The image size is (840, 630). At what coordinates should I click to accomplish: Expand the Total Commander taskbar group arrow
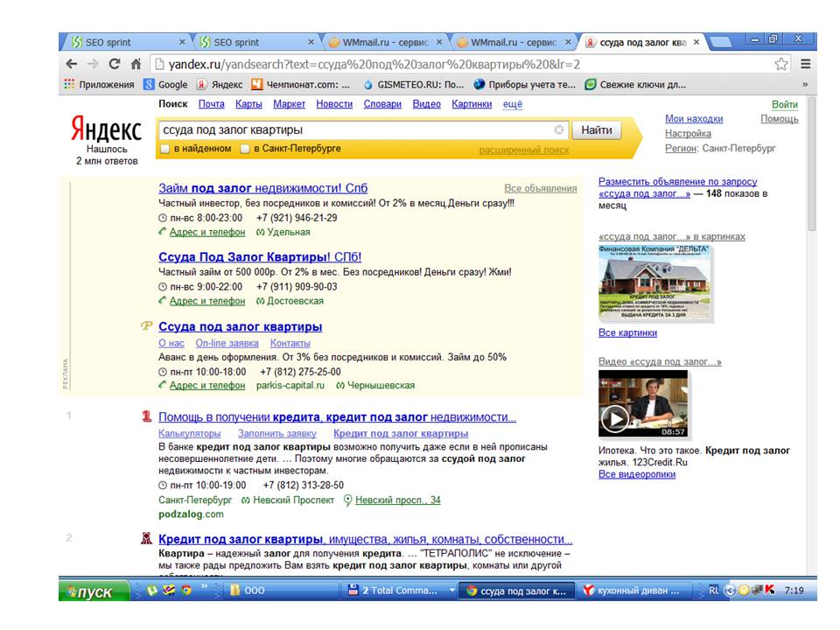click(452, 591)
